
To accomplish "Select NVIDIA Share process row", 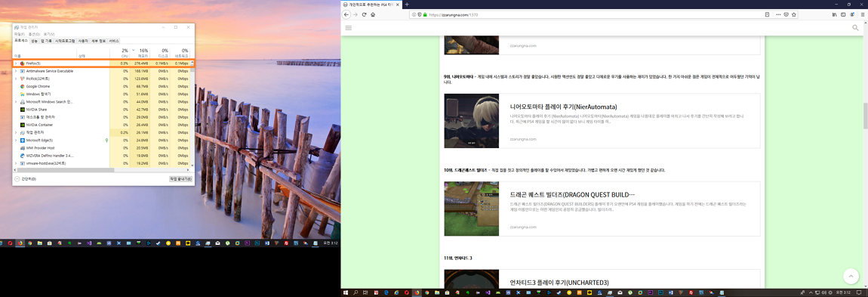I will (x=101, y=110).
